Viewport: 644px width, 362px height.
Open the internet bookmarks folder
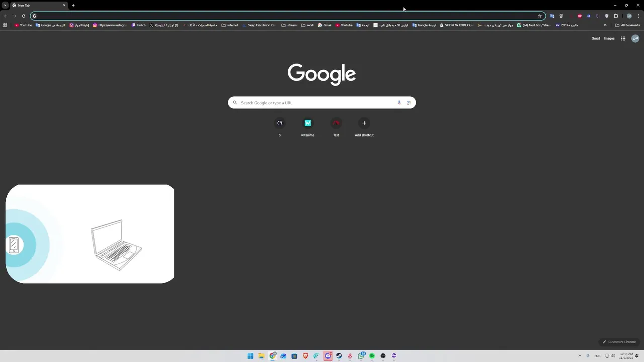point(230,25)
